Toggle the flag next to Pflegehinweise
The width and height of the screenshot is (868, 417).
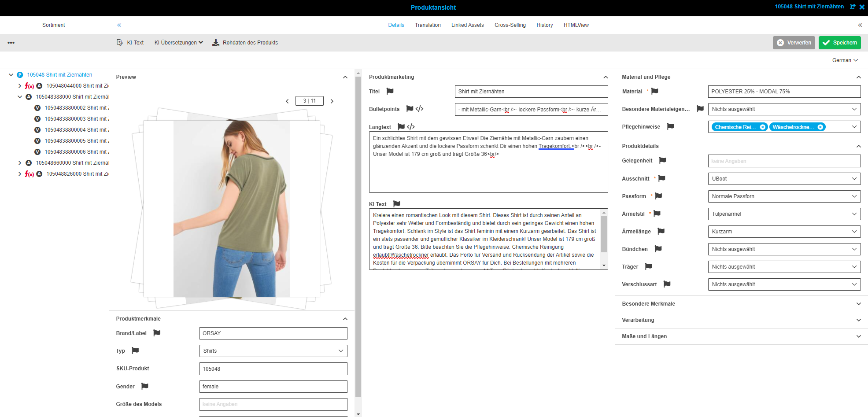pyautogui.click(x=670, y=126)
